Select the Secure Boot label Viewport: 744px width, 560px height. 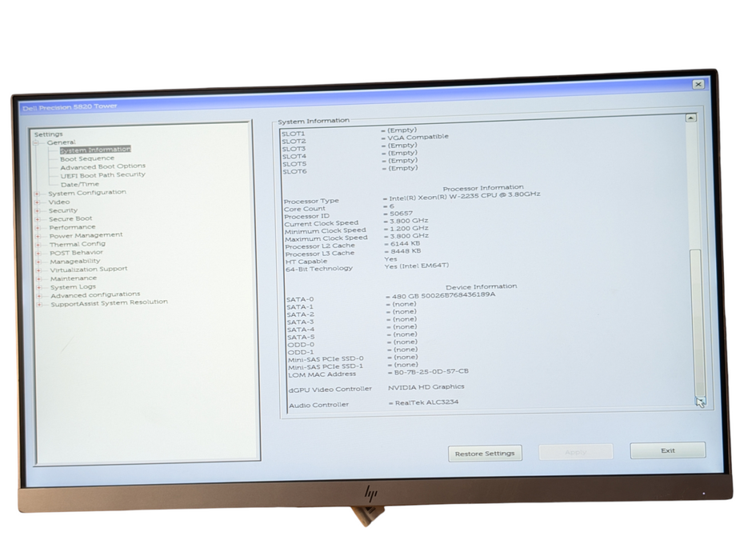pos(70,218)
